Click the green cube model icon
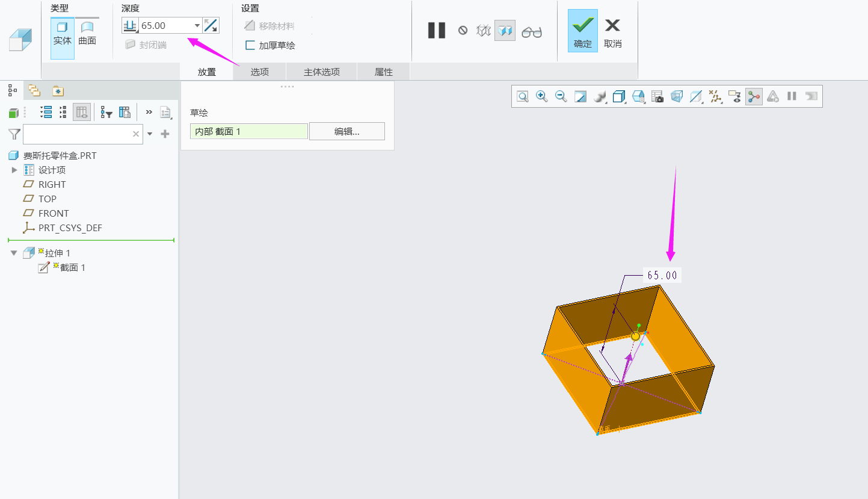This screenshot has width=868, height=499. [x=13, y=113]
